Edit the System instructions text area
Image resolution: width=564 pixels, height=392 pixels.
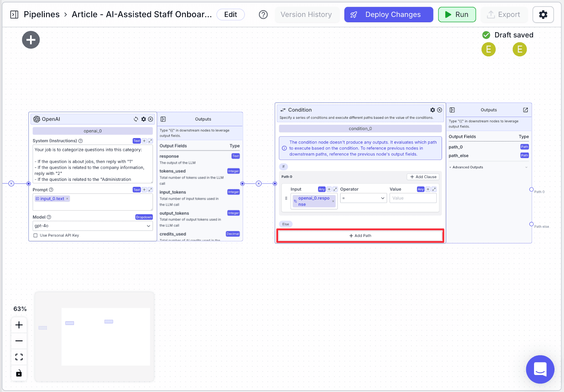click(93, 164)
